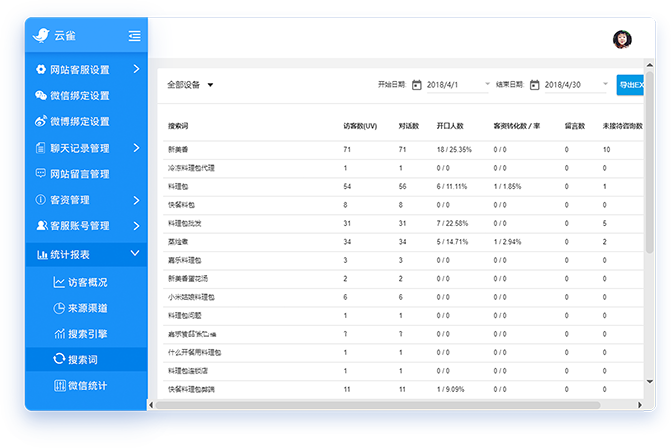Click the end date calendar icon
The width and height of the screenshot is (671, 448).
click(535, 85)
